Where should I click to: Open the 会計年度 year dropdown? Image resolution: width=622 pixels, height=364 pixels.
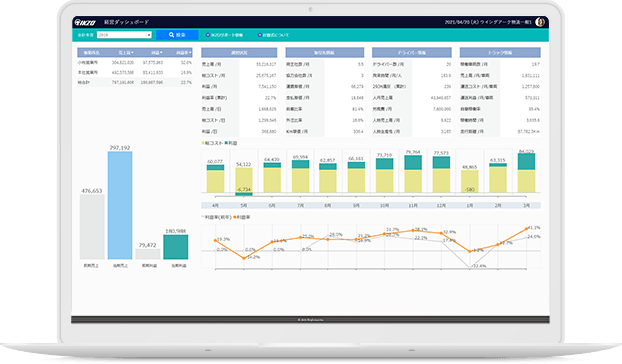coord(124,35)
